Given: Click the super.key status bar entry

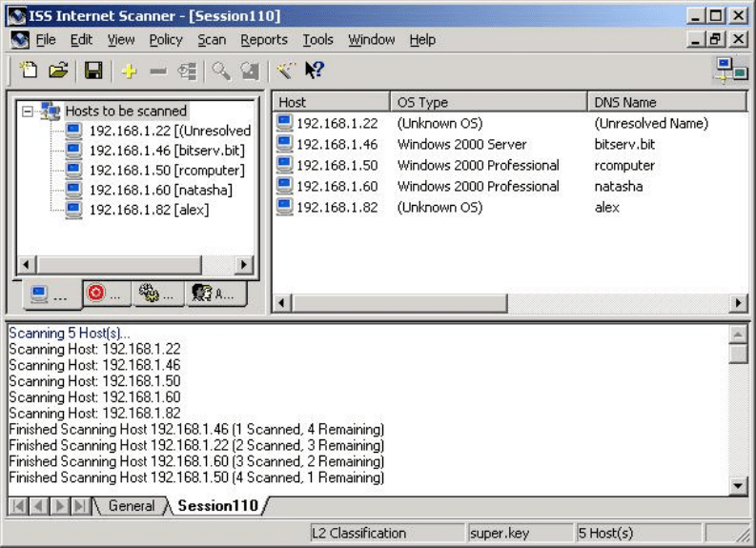Looking at the screenshot, I should [x=520, y=533].
